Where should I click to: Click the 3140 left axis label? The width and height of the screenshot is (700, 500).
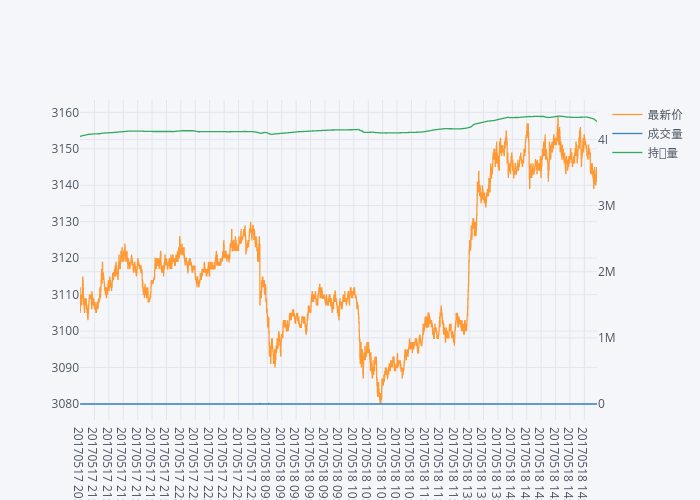(x=65, y=185)
